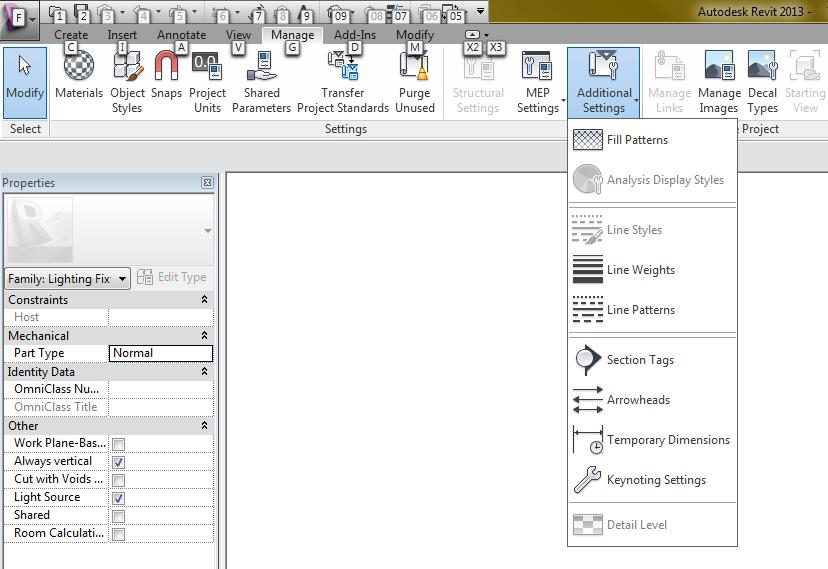Switch to the Insert tab

point(122,35)
